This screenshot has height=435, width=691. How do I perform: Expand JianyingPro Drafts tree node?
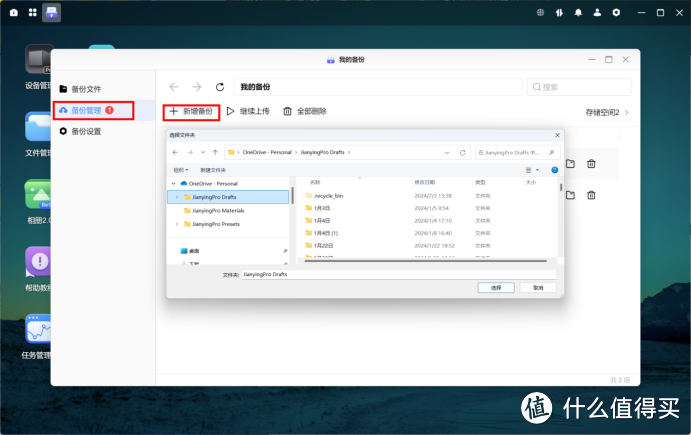177,197
